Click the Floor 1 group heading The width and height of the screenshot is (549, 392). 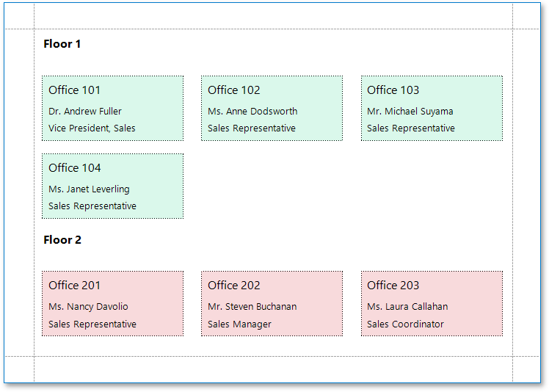click(62, 44)
